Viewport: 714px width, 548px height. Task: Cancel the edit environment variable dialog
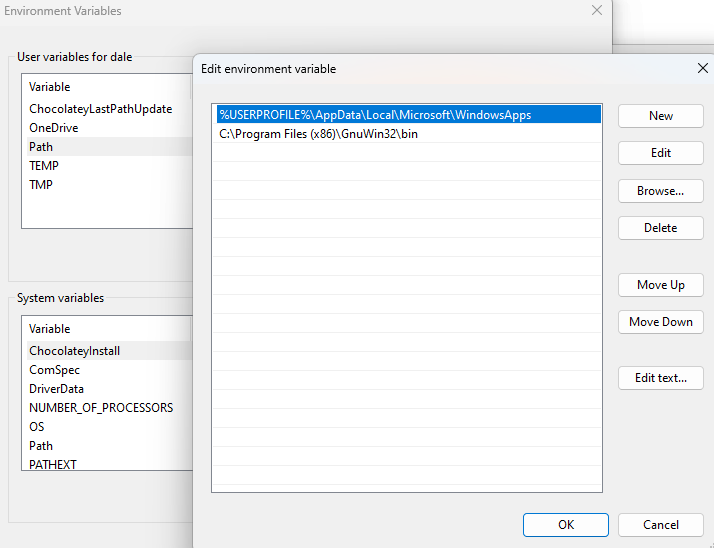point(660,525)
